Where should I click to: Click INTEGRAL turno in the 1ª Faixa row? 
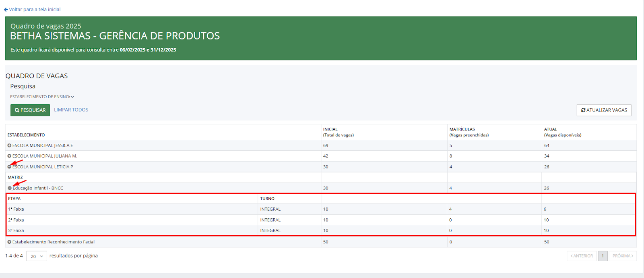[270, 209]
